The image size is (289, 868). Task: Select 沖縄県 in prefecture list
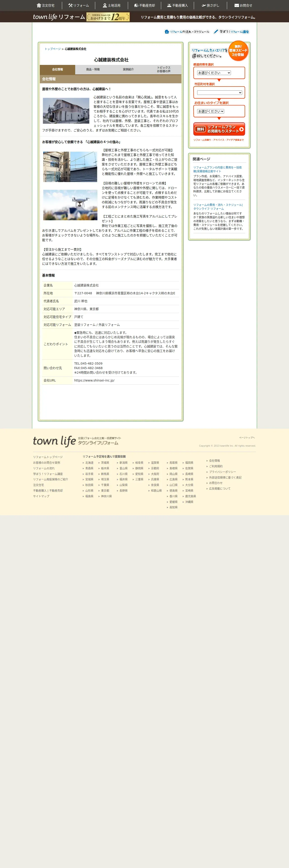click(189, 502)
